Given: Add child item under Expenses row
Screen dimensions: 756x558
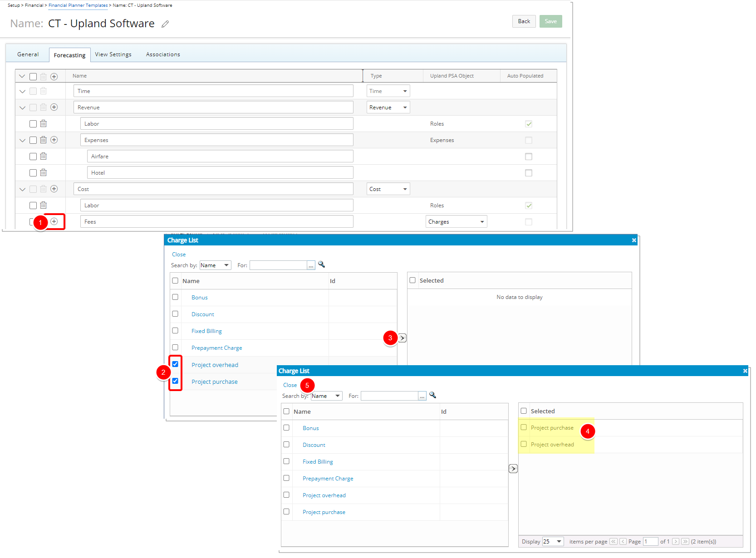Looking at the screenshot, I should [x=54, y=140].
